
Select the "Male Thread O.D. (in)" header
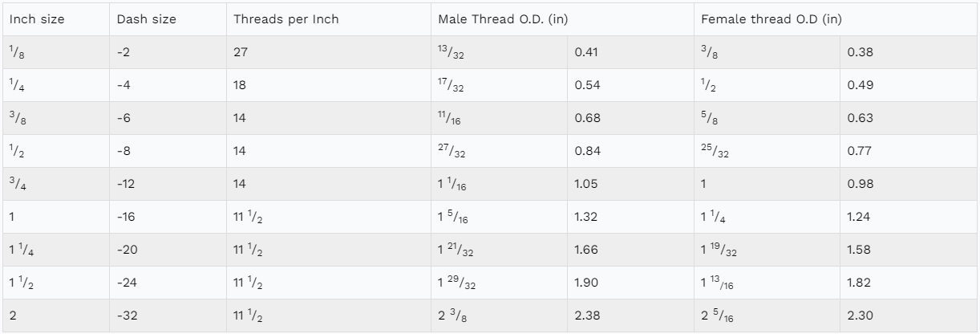point(503,19)
